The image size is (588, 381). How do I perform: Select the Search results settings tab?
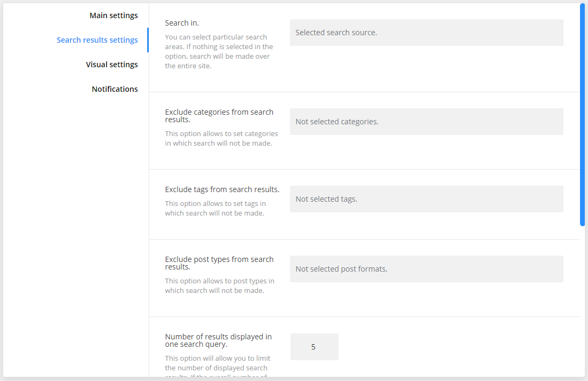97,40
